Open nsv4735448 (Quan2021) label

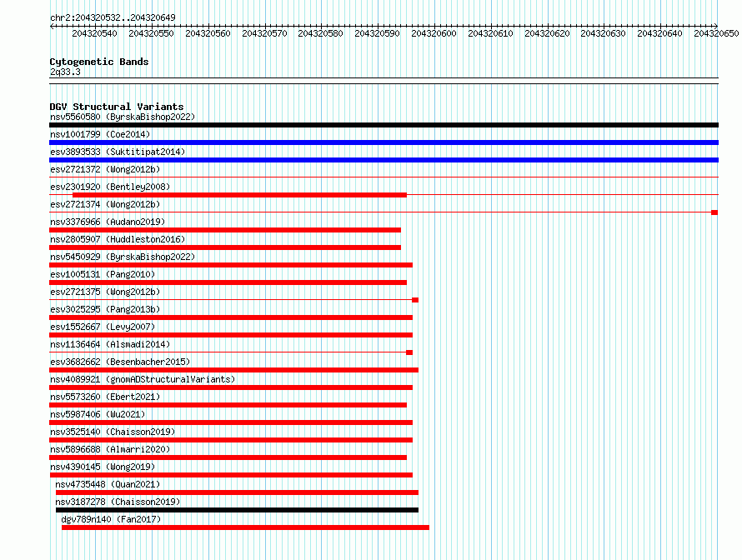108,484
